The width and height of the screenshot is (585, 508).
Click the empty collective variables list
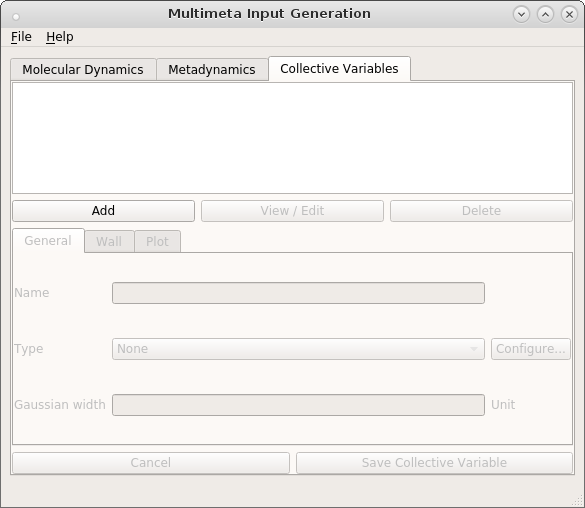[x=292, y=138]
